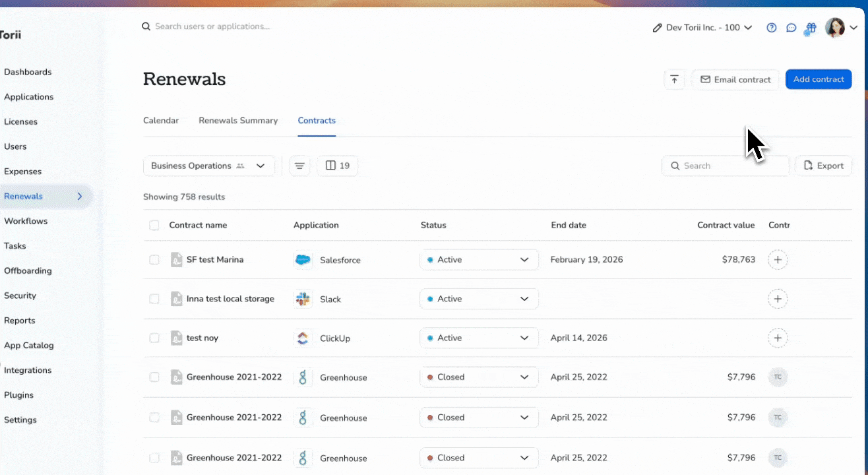Image resolution: width=868 pixels, height=475 pixels.
Task: Check the SF test Marina row checkbox
Action: click(154, 260)
